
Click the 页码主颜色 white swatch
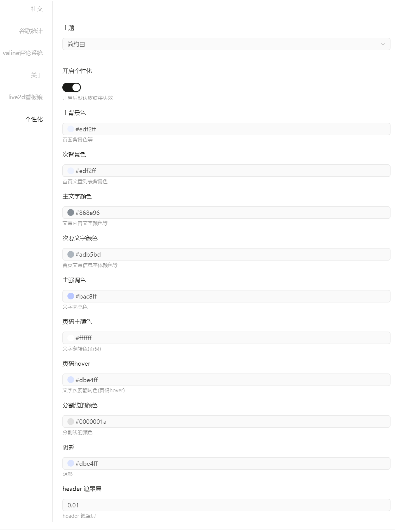pos(71,338)
